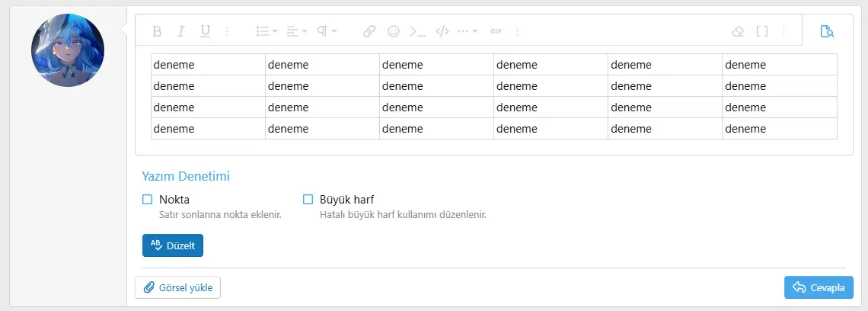This screenshot has height=311, width=868.
Task: Toggle italic formatting in editor toolbar
Action: [x=180, y=31]
